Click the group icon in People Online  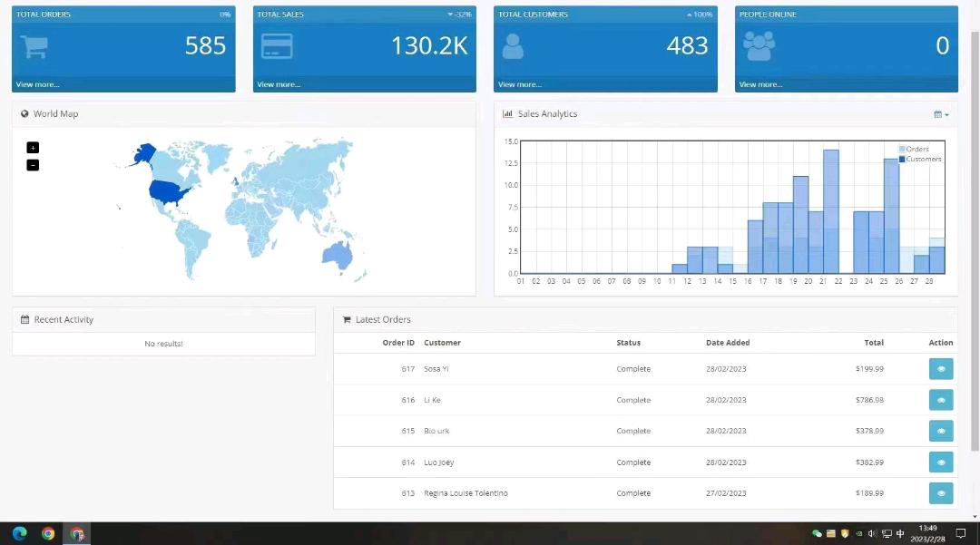coord(759,46)
